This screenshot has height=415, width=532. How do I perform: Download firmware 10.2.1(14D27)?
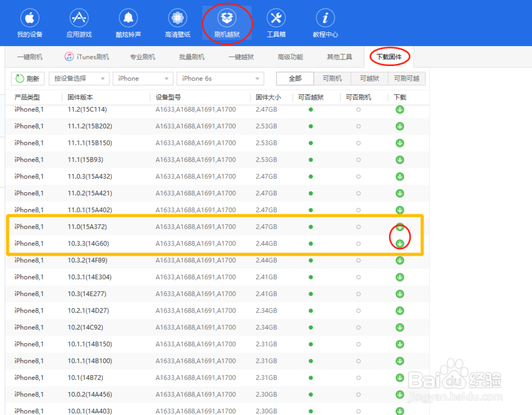pos(400,311)
